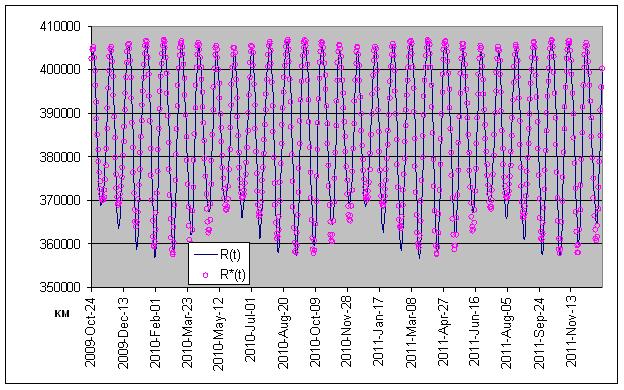Select the KM axis unit label
This screenshot has height=390, width=624.
(x=62, y=314)
